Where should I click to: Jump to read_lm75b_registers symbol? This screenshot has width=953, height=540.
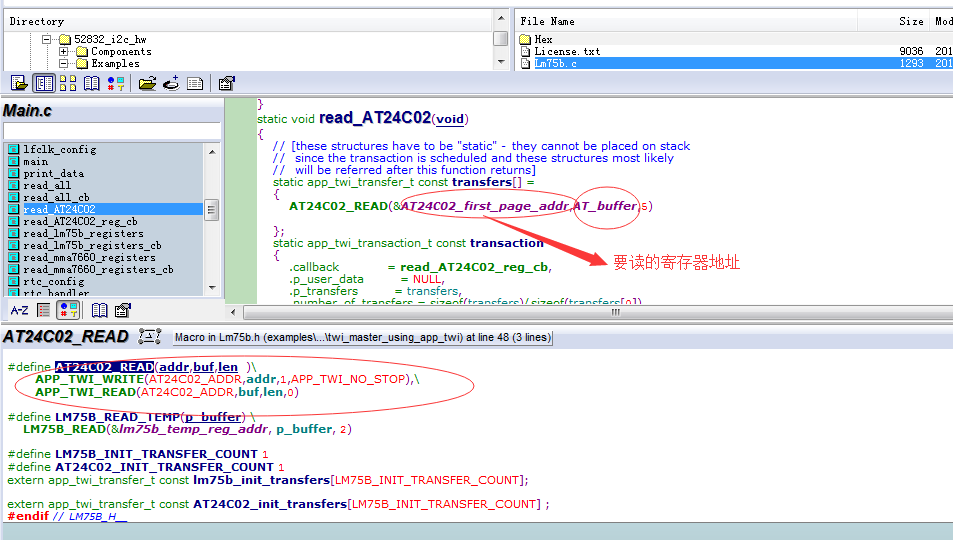pos(83,234)
